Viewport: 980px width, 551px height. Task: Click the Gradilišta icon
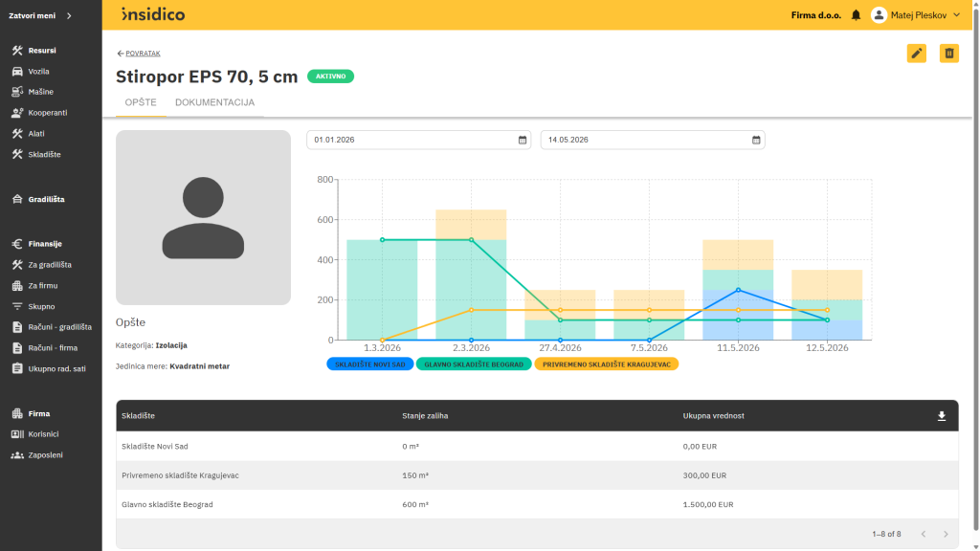17,199
